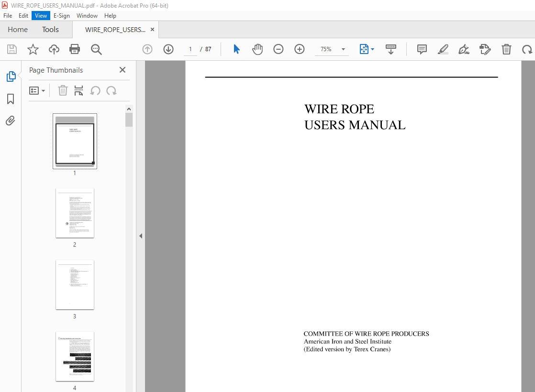
Task: Select page 1 thumbnail
Action: [75, 141]
